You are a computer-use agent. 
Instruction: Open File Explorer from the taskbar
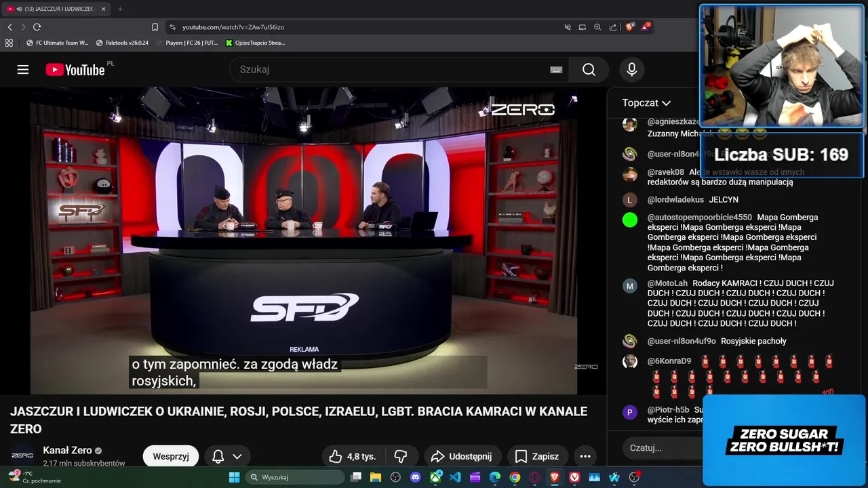376,477
